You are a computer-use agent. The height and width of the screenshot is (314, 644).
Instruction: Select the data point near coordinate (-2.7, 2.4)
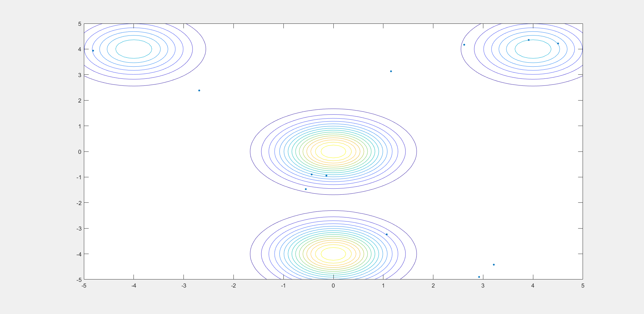point(199,90)
